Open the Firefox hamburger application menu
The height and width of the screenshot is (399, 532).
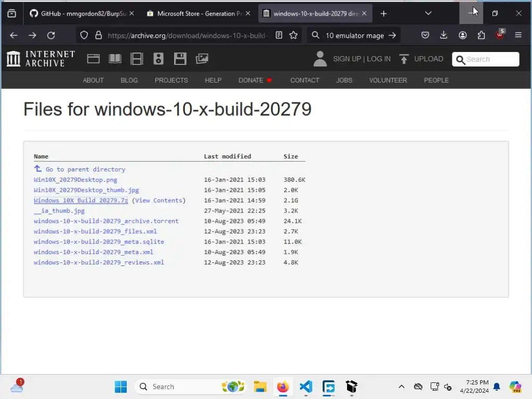(x=518, y=35)
